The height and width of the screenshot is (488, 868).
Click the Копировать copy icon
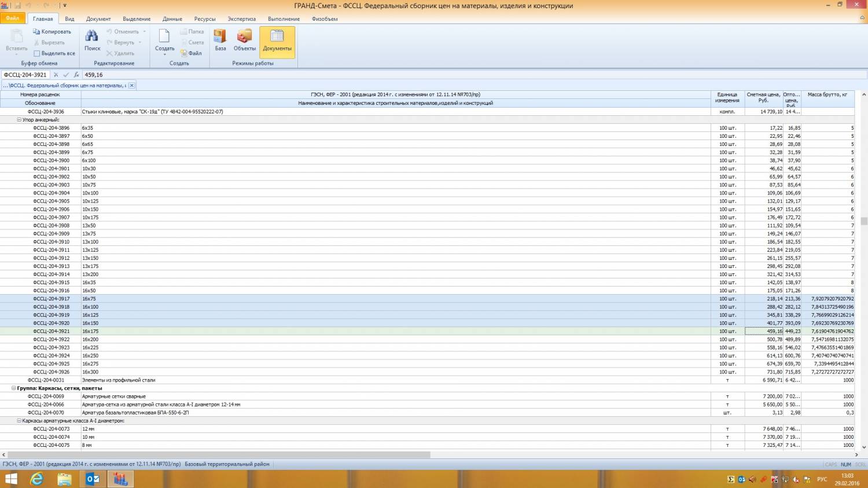coord(36,32)
